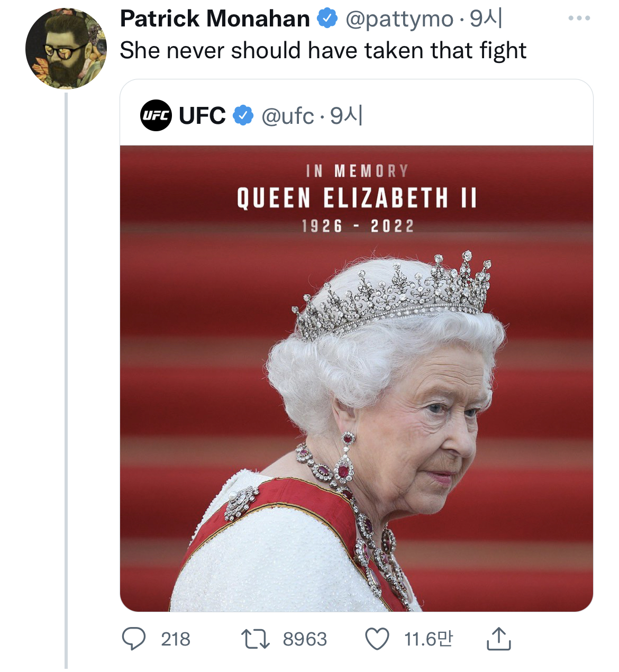Click the main tweet's 9시 timestamp
Image resolution: width=619 pixels, height=672 pixels.
[486, 19]
